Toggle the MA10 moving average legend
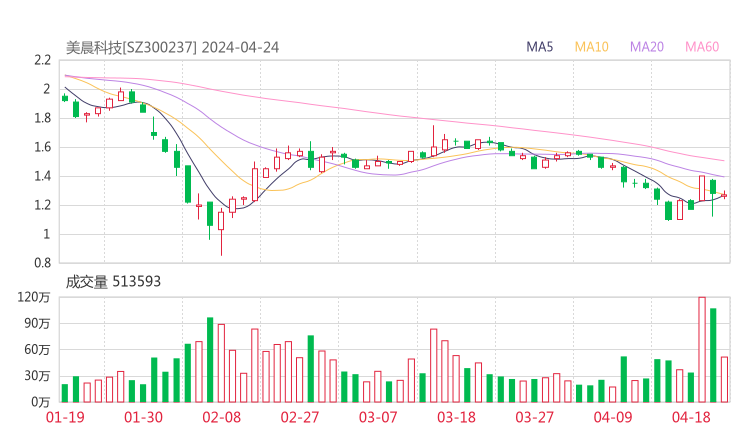 click(x=591, y=47)
